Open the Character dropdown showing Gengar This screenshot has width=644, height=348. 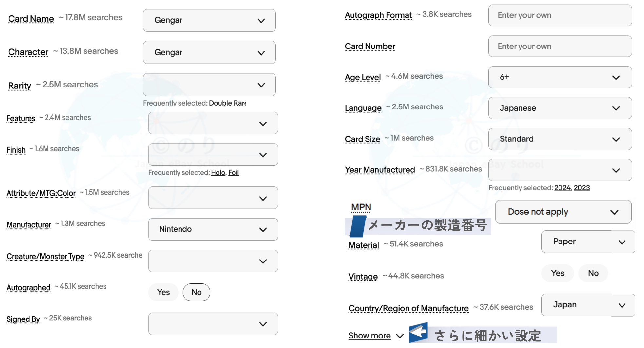(x=209, y=52)
